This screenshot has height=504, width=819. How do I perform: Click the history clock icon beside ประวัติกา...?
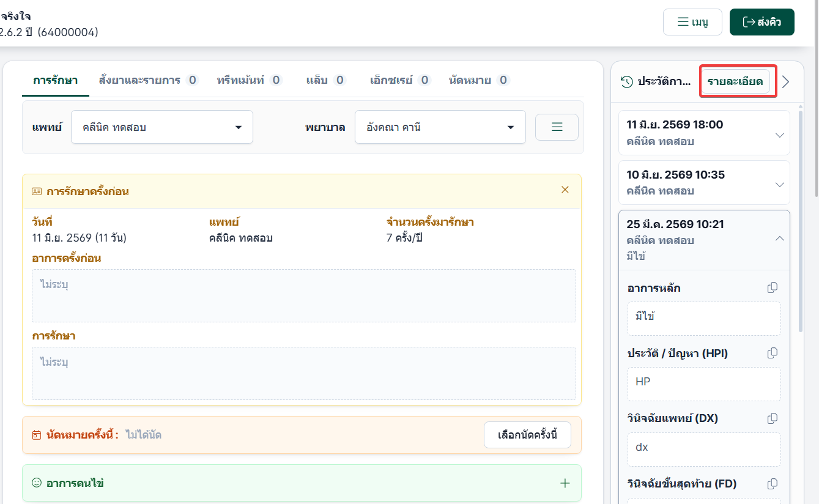tap(626, 82)
